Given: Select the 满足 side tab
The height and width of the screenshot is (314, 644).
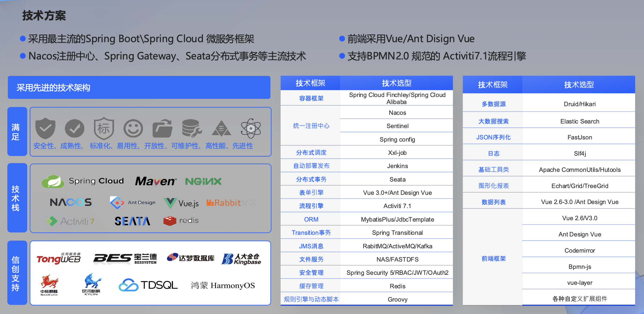Looking at the screenshot, I should [x=17, y=132].
